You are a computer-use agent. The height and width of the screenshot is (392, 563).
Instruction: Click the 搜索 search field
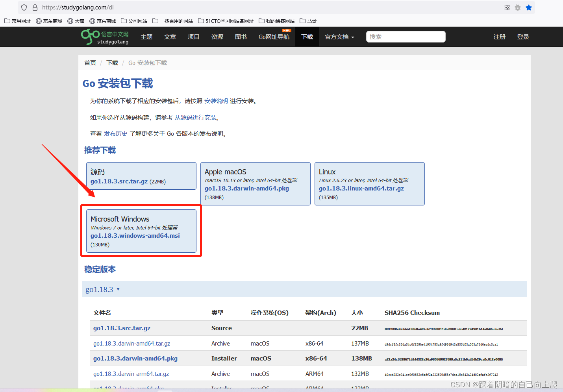(406, 37)
